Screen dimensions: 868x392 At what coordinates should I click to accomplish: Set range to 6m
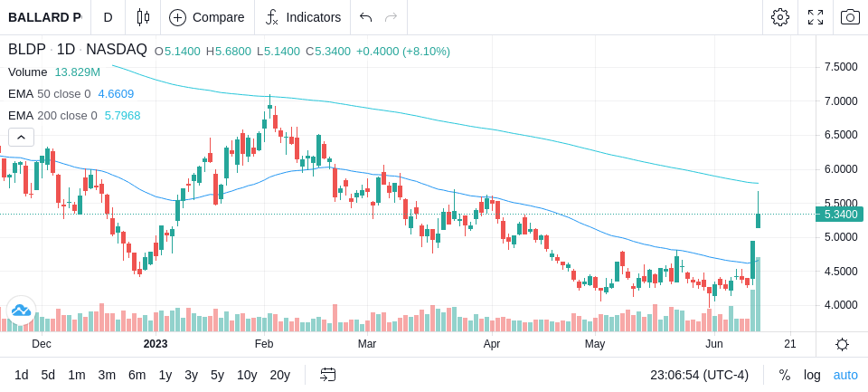[x=137, y=376]
